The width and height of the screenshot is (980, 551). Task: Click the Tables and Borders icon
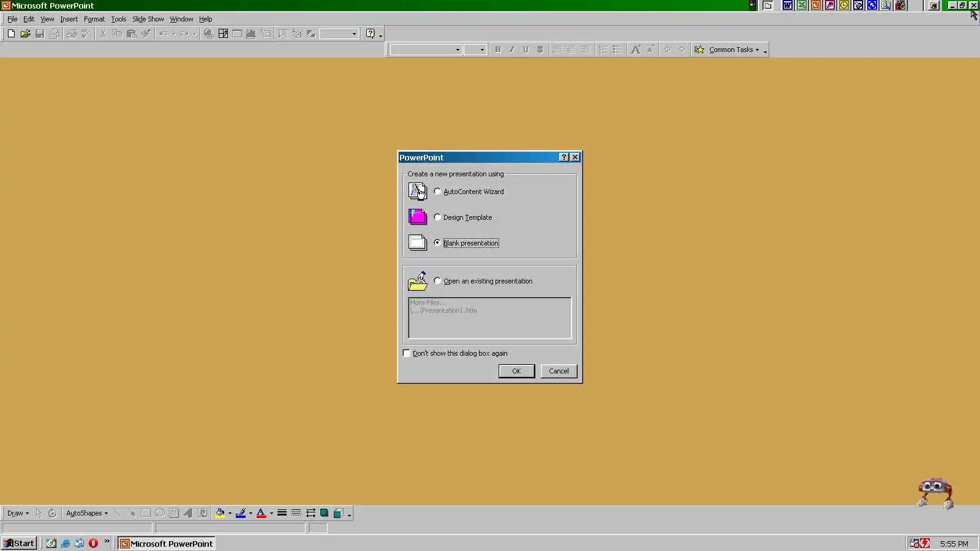[x=223, y=34]
